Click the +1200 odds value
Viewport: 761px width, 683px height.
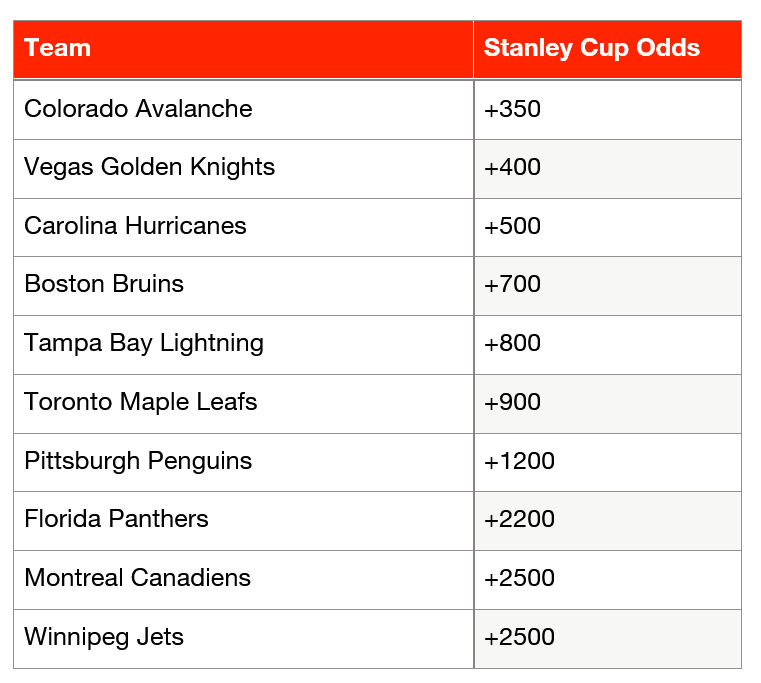[519, 461]
